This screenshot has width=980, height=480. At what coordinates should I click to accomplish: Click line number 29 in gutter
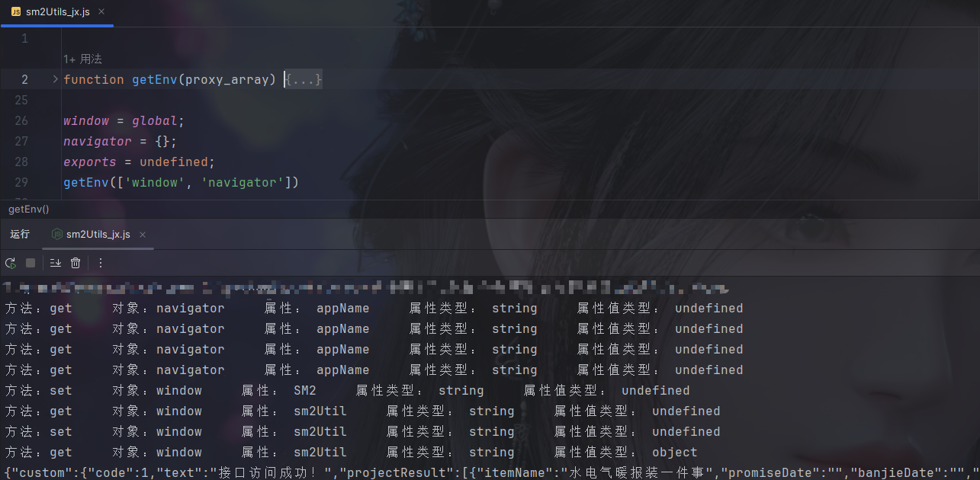pyautogui.click(x=21, y=182)
